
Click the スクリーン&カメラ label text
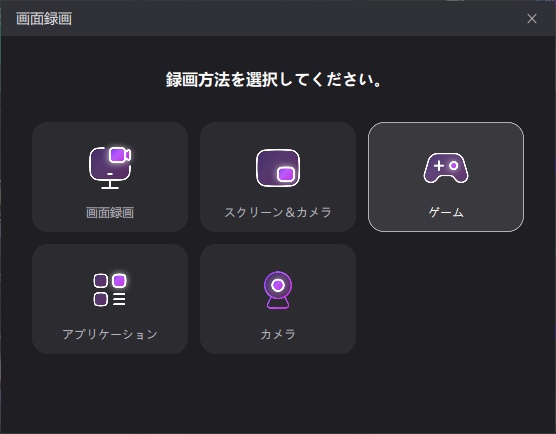pyautogui.click(x=278, y=212)
